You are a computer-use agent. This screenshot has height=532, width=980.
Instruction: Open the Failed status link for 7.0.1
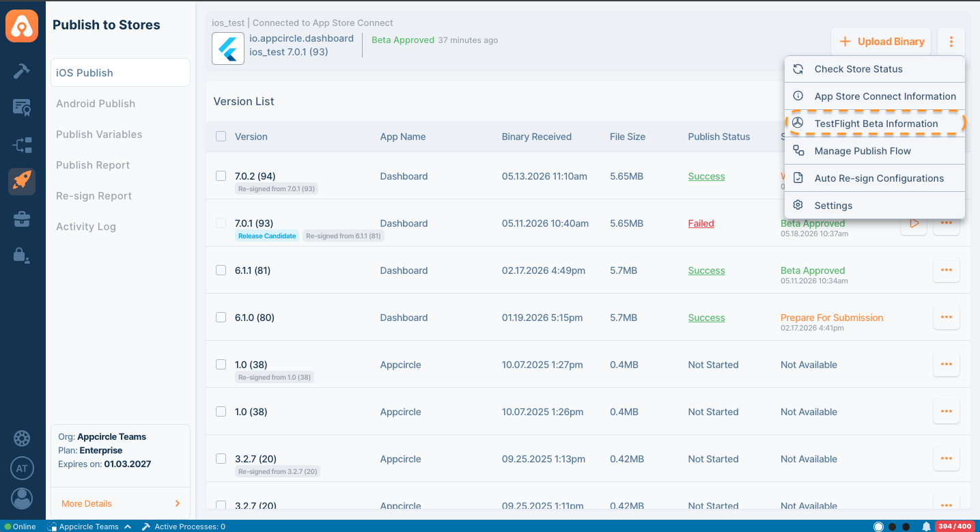click(701, 223)
